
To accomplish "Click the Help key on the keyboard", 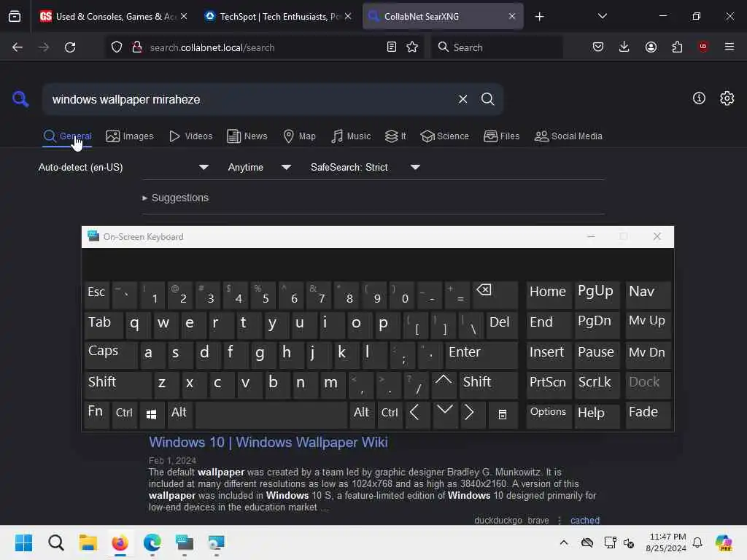I will point(597,414).
